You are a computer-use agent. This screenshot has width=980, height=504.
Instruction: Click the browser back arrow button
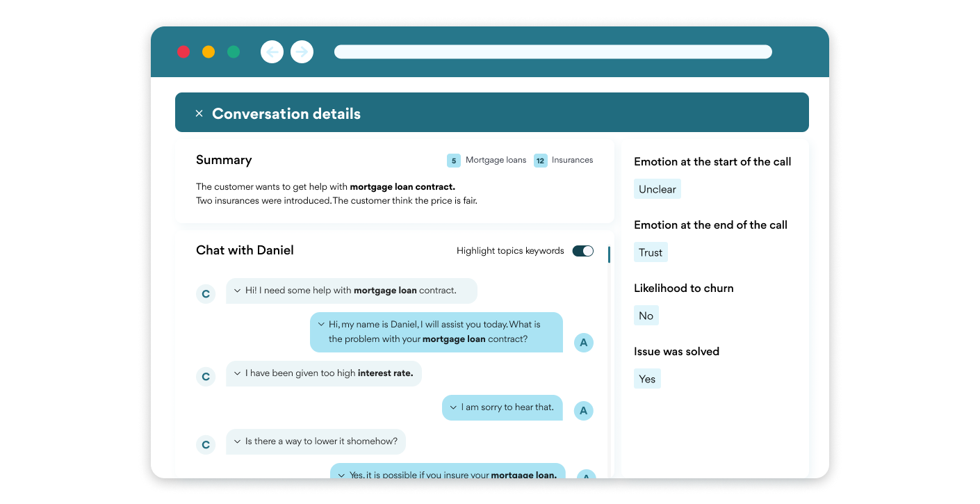pos(272,51)
